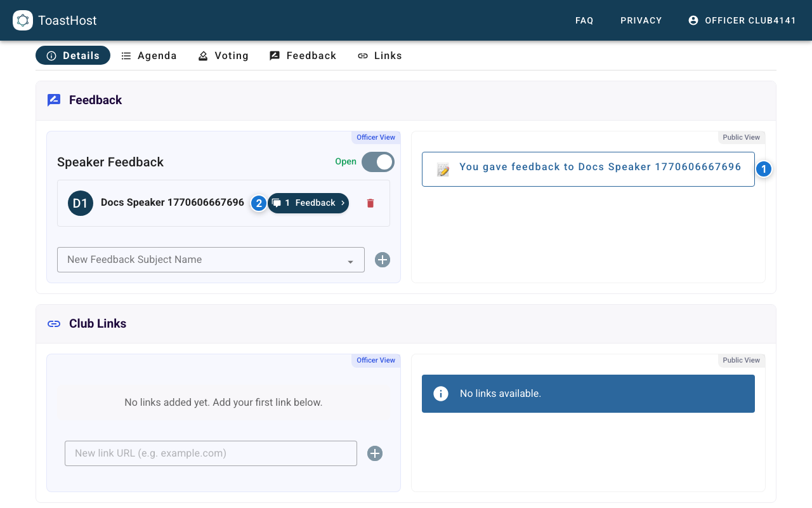This screenshot has width=812, height=508.
Task: Toggle Speaker Feedback from Open to closed
Action: coord(377,162)
